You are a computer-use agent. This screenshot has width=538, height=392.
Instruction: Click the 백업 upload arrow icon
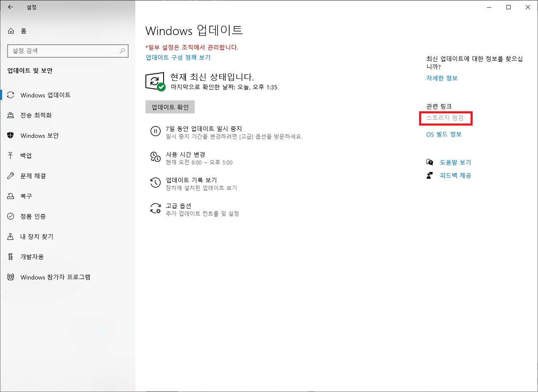pos(11,156)
